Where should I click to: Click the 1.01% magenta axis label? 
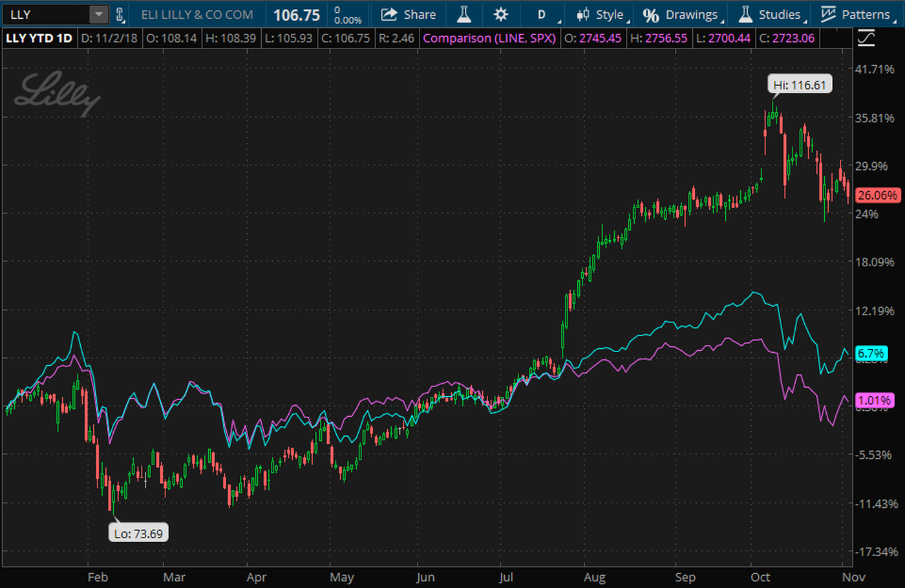pyautogui.click(x=874, y=400)
